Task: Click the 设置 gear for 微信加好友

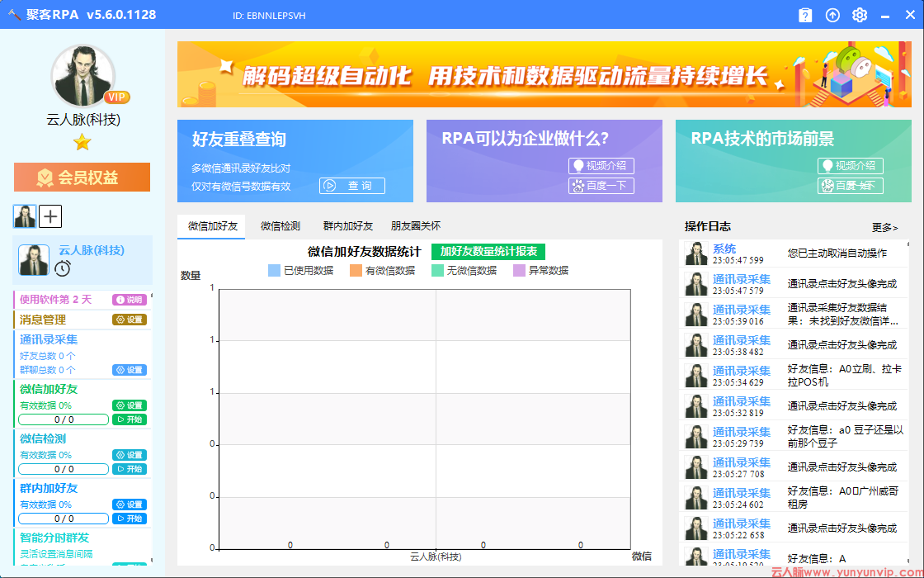Action: click(x=130, y=405)
